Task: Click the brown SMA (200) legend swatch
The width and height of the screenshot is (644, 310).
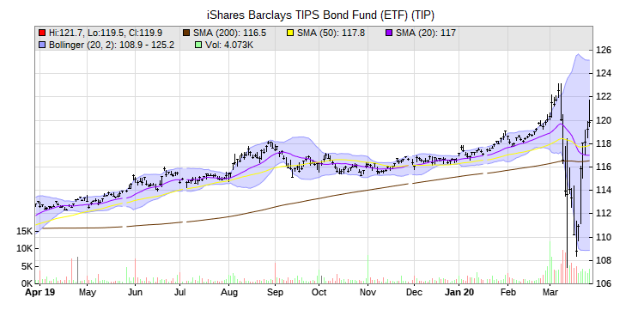Action: click(x=186, y=33)
